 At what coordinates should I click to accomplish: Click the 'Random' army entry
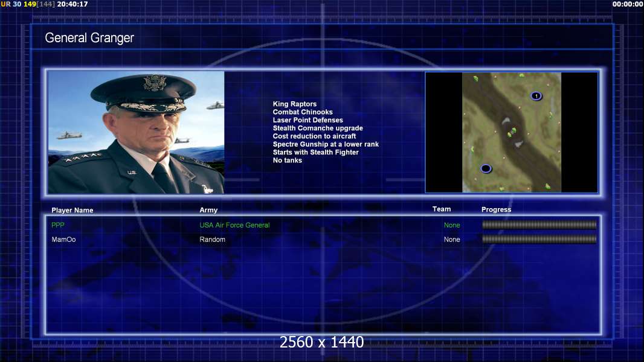[x=212, y=240]
